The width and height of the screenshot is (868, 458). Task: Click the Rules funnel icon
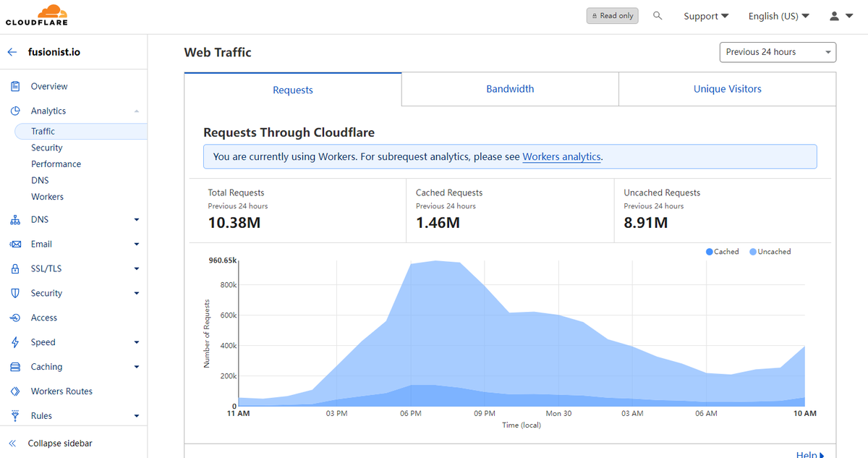click(x=15, y=416)
